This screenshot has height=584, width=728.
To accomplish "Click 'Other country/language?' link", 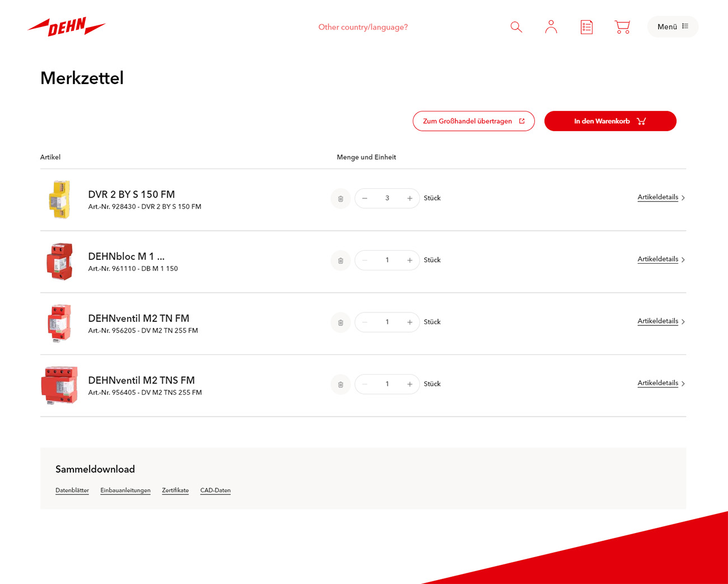I will tap(363, 27).
